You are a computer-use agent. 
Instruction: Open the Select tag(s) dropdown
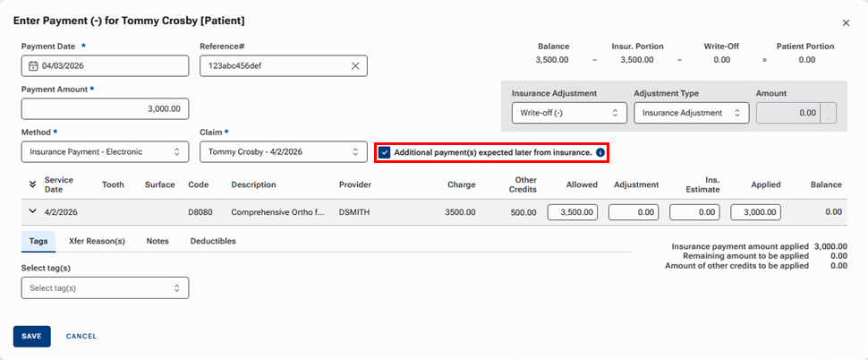(x=105, y=288)
